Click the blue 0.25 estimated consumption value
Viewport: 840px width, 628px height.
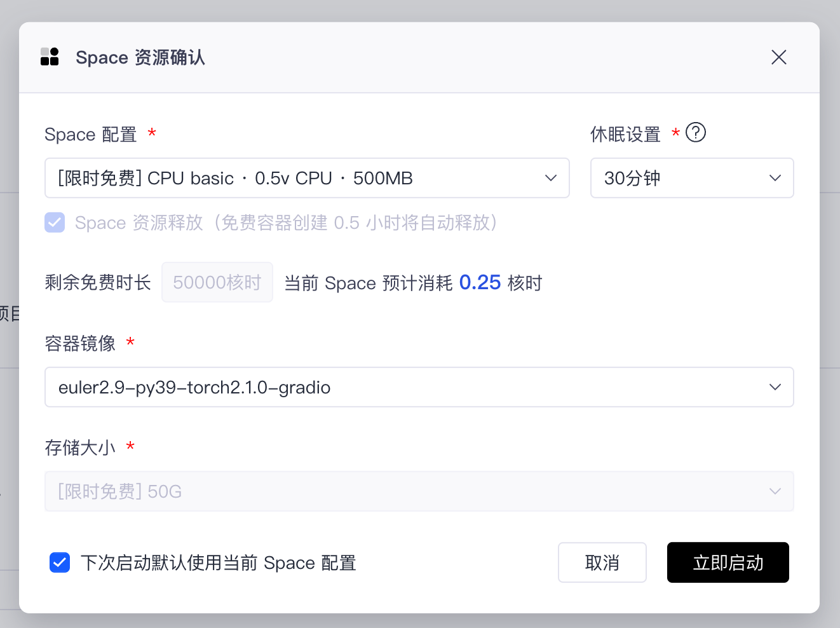point(480,282)
